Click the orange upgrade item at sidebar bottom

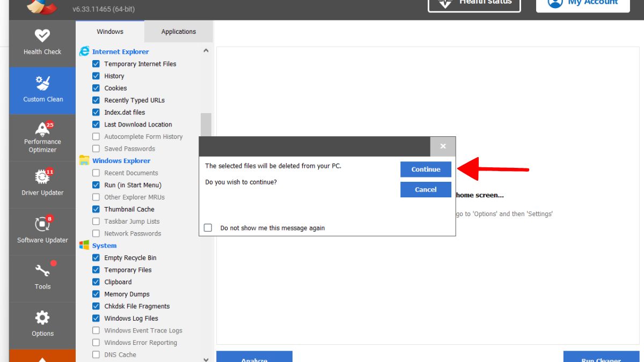pyautogui.click(x=42, y=356)
